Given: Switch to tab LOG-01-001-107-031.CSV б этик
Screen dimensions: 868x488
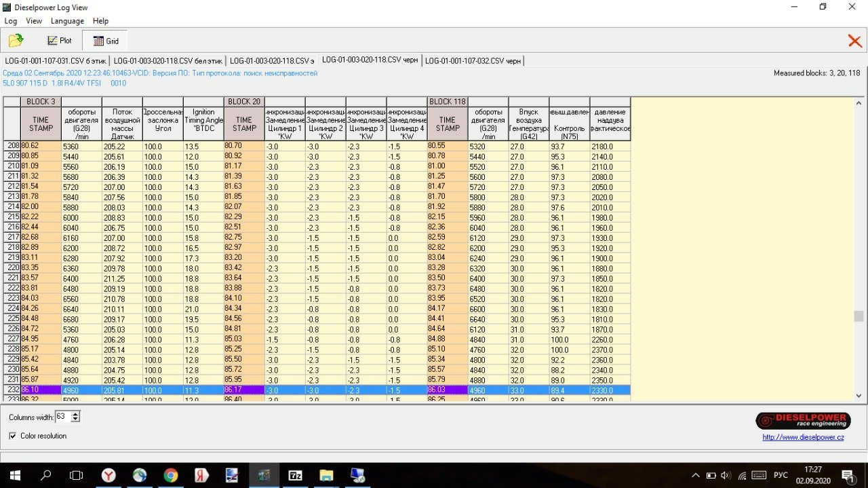Looking at the screenshot, I should (56, 60).
